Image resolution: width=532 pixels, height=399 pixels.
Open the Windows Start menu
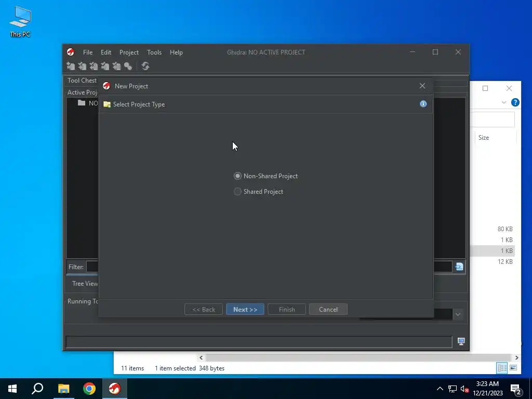coord(12,389)
